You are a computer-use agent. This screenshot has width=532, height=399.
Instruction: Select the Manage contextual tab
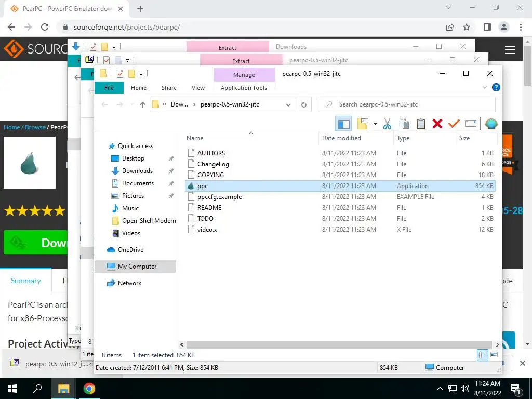tap(244, 75)
